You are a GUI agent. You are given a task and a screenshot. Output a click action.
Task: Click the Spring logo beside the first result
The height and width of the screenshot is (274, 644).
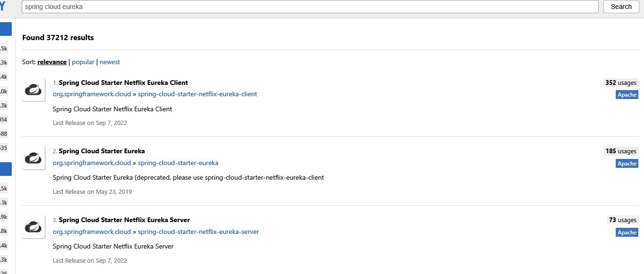33,89
